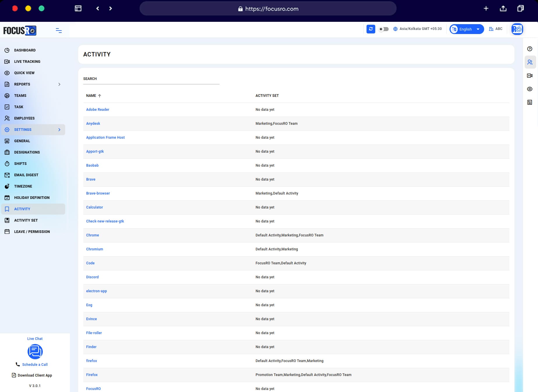538x392 pixels.
Task: Sort the table by Name column
Action: coord(93,95)
